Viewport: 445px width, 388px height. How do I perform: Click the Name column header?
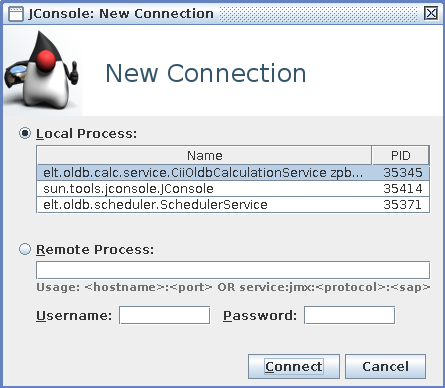[x=204, y=155]
